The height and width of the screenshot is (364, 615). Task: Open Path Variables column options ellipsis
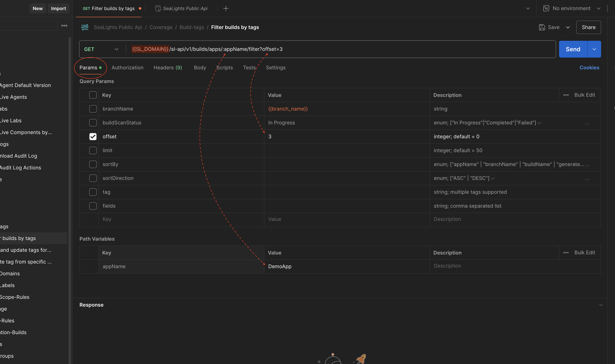(566, 253)
